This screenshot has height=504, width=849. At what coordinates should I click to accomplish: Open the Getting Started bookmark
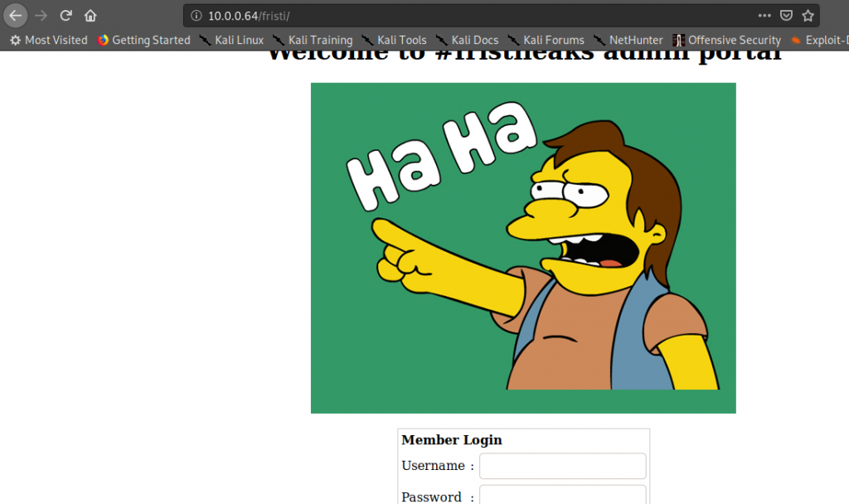pyautogui.click(x=143, y=40)
